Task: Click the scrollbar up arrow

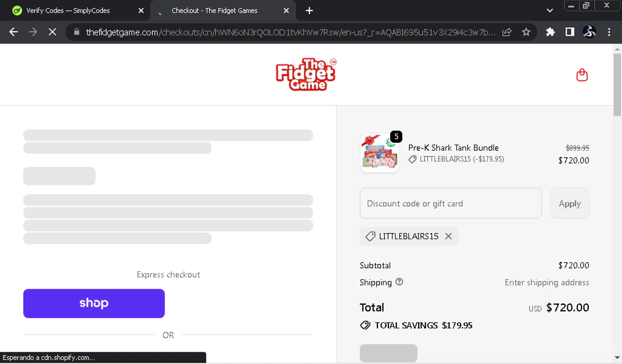Action: [617, 49]
